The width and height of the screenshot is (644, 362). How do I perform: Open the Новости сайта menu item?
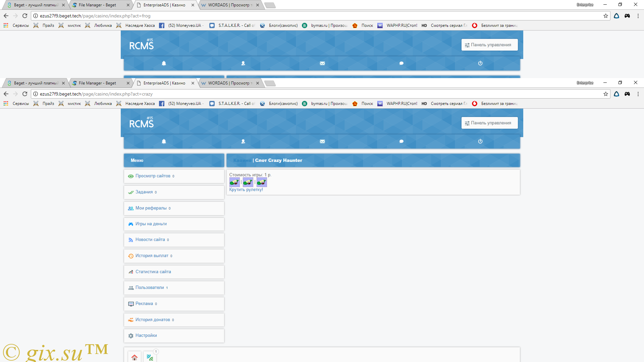point(174,240)
